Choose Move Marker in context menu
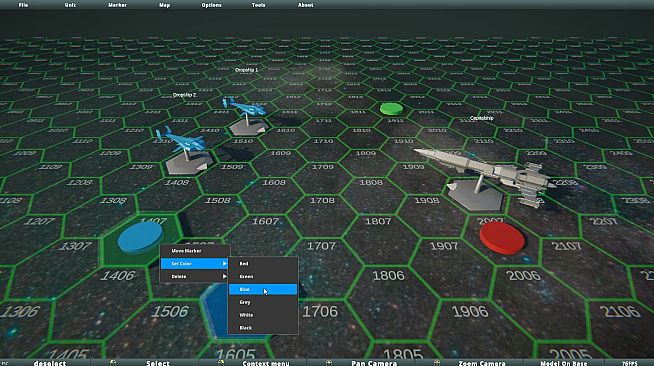 tap(195, 251)
